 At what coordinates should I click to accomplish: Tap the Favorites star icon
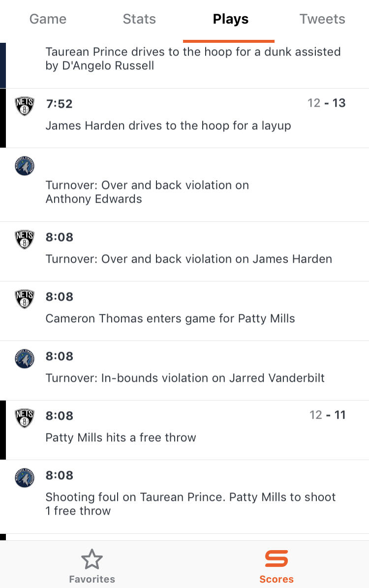[x=92, y=559]
